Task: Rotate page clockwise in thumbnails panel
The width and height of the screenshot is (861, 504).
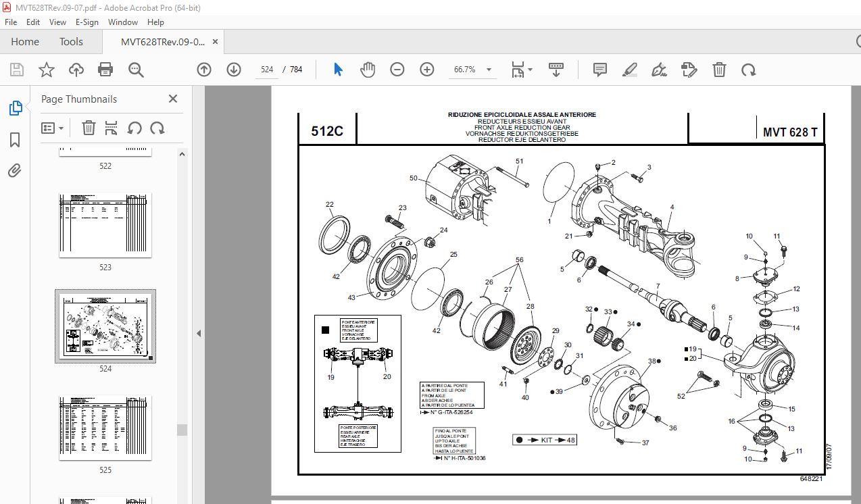Action: click(157, 128)
